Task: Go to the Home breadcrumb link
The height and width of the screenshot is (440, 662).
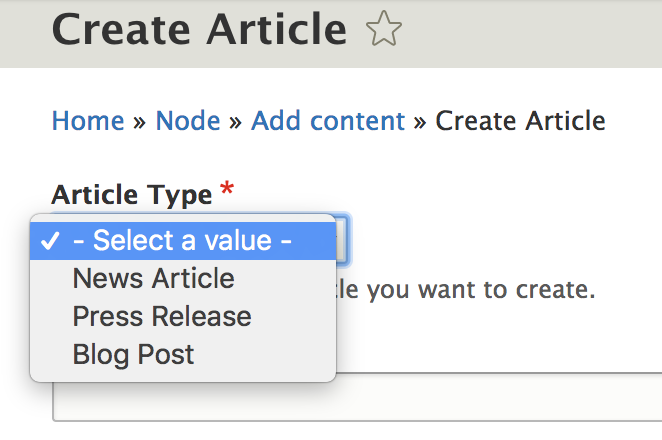Action: (x=88, y=122)
